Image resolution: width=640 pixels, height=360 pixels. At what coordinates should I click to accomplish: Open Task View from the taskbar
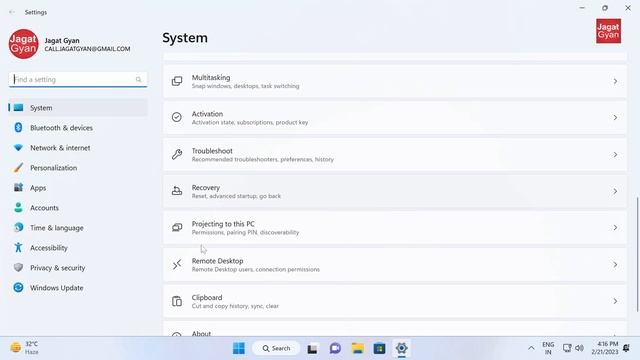(312, 349)
